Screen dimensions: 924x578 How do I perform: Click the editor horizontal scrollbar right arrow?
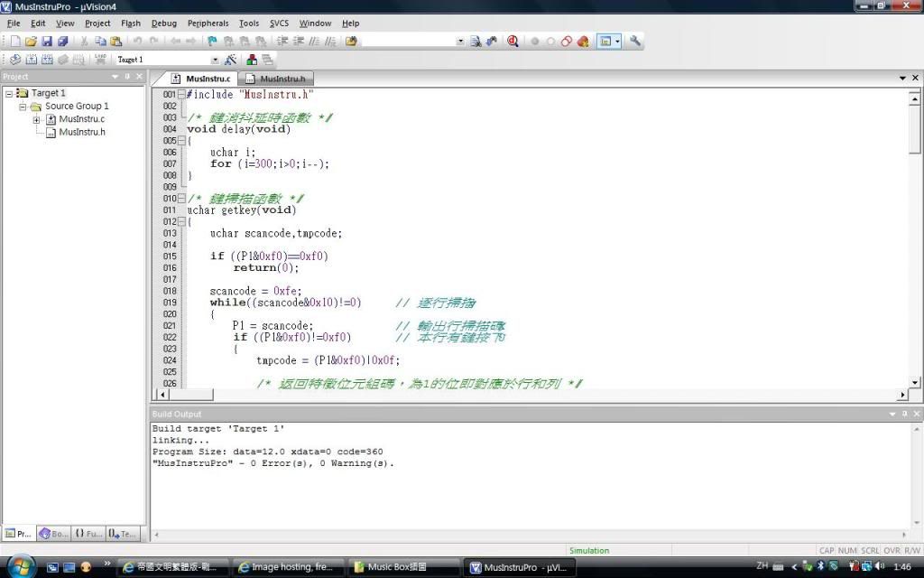click(902, 395)
